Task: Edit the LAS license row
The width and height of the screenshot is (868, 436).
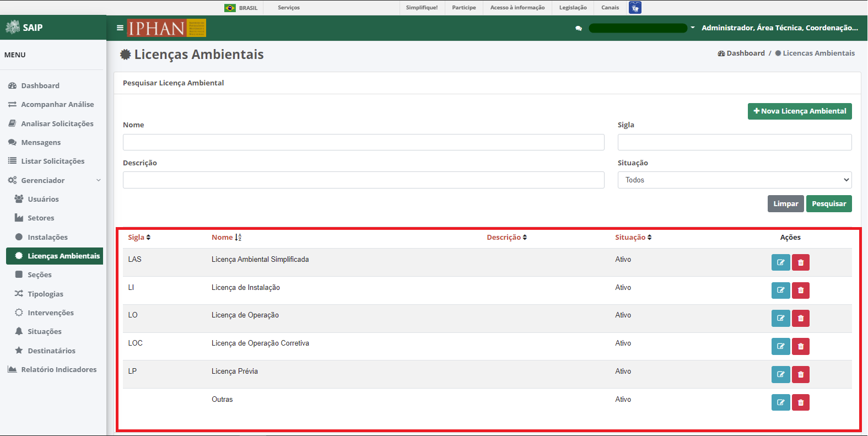Action: coord(780,262)
